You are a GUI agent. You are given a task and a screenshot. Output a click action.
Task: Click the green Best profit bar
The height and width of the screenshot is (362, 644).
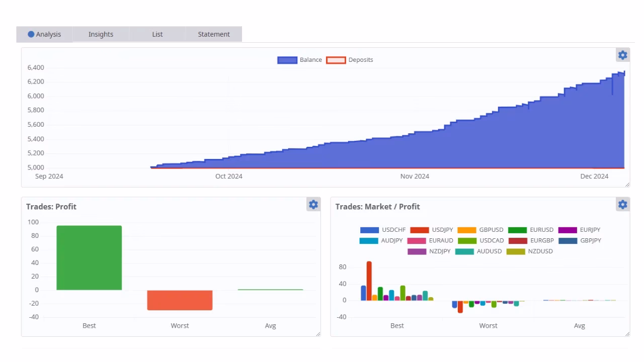coord(89,257)
